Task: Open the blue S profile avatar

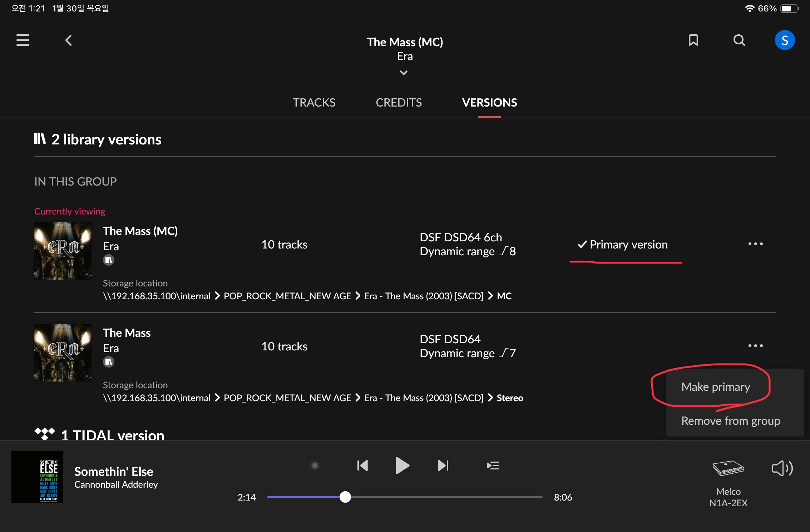Action: 785,40
